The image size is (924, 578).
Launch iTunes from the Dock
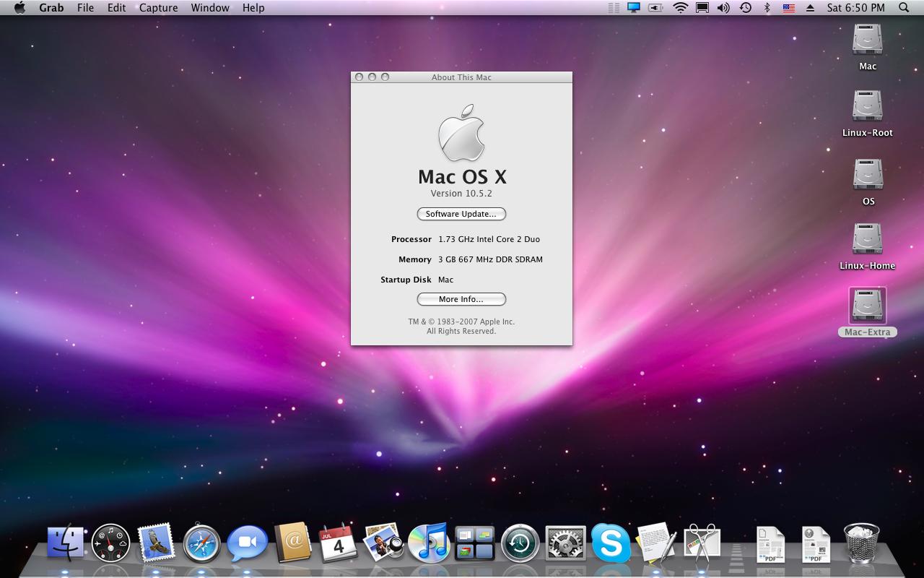pyautogui.click(x=429, y=543)
